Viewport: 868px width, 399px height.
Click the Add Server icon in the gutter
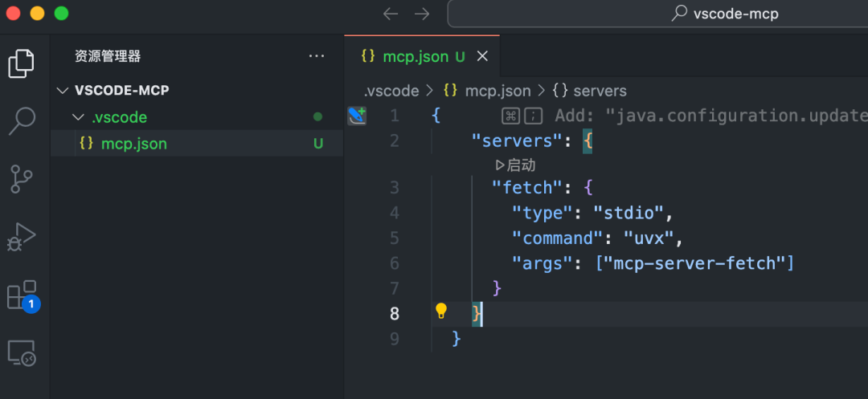click(x=357, y=116)
